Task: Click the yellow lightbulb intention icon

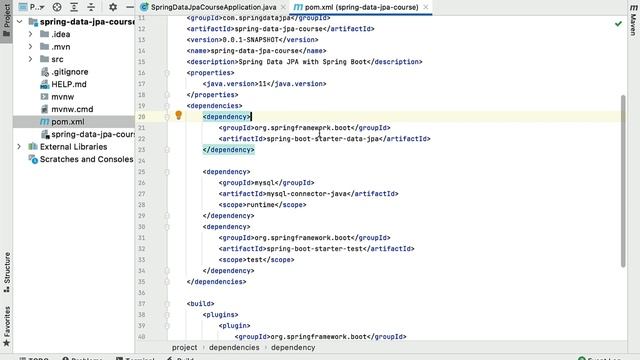Action: [178, 116]
